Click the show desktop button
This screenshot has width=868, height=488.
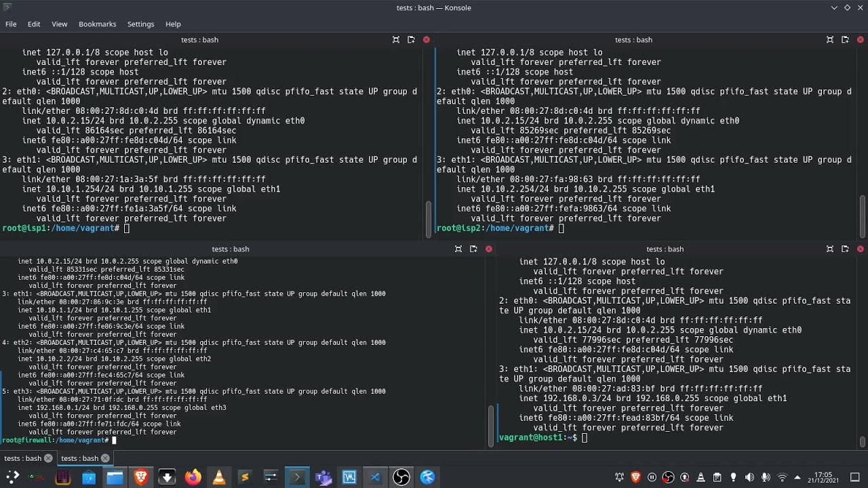click(x=855, y=477)
